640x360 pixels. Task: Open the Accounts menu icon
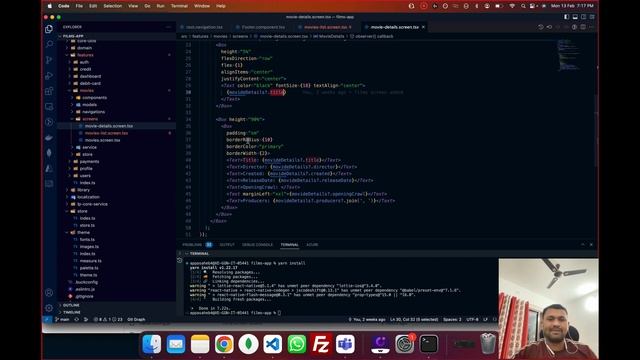coord(49,292)
